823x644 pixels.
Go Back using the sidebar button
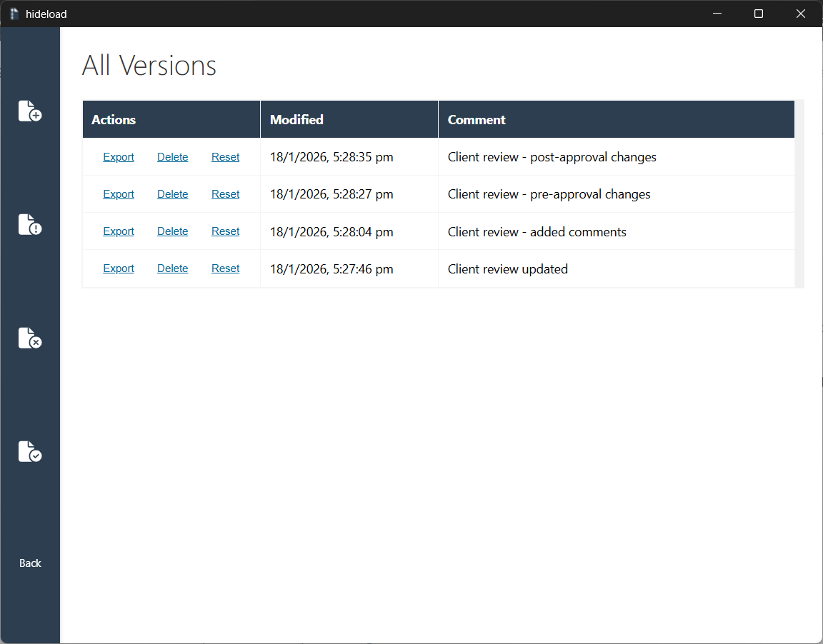[x=30, y=563]
